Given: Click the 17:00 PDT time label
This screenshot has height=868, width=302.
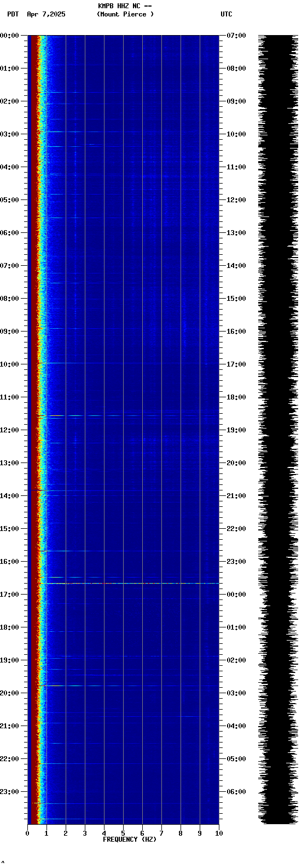Looking at the screenshot, I should pos(9,595).
